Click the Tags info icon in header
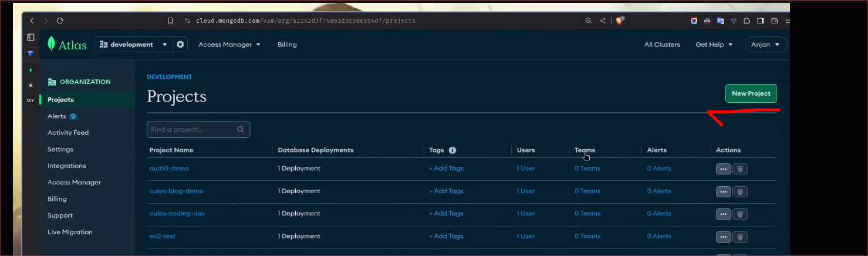 (x=452, y=150)
